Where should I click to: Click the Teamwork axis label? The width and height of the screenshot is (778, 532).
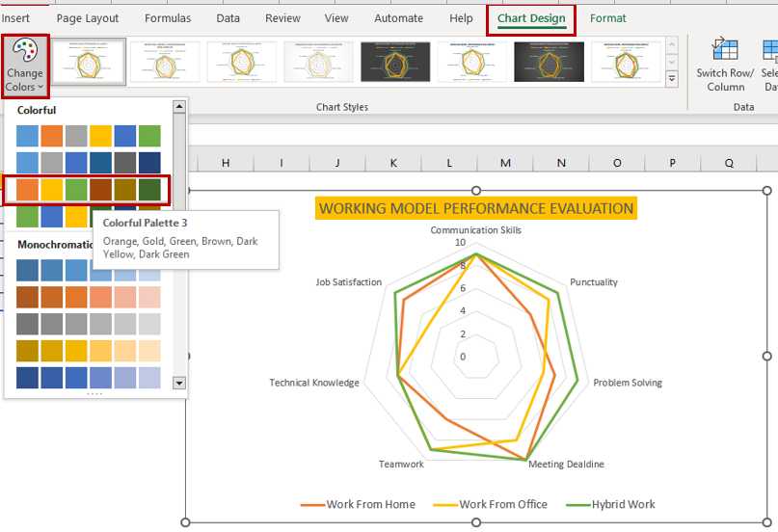401,465
